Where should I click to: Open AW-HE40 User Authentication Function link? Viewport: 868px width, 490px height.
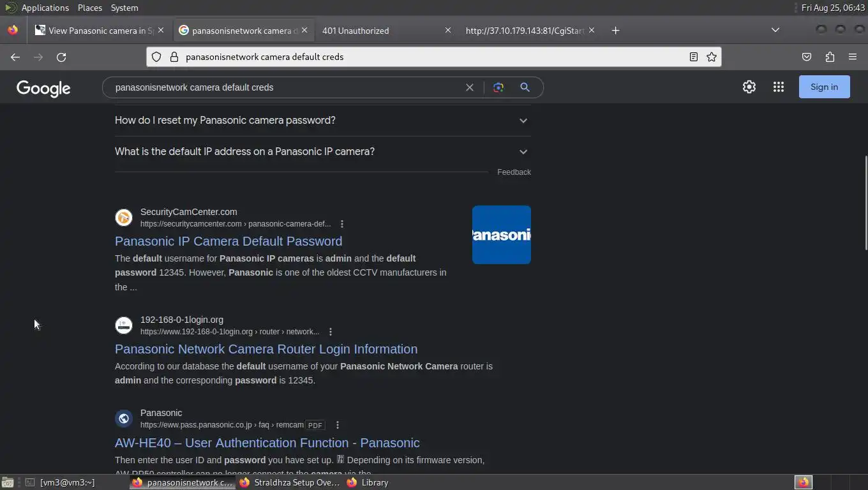267,443
